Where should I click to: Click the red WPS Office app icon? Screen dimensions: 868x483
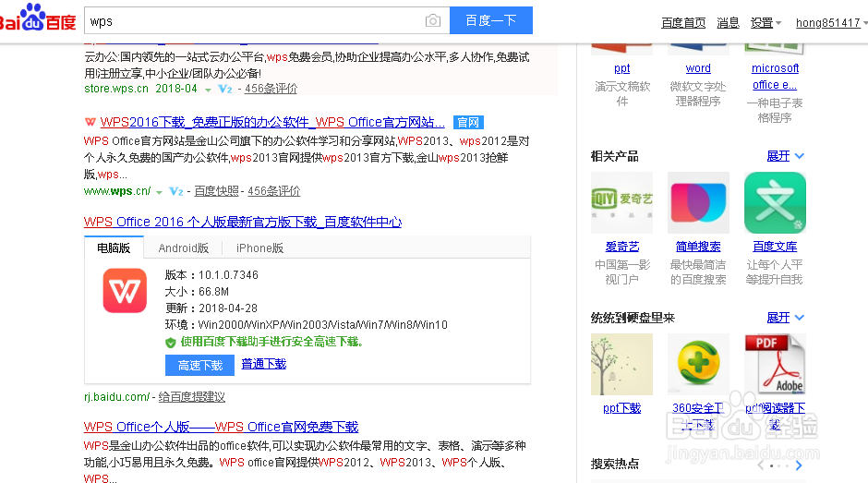(125, 291)
